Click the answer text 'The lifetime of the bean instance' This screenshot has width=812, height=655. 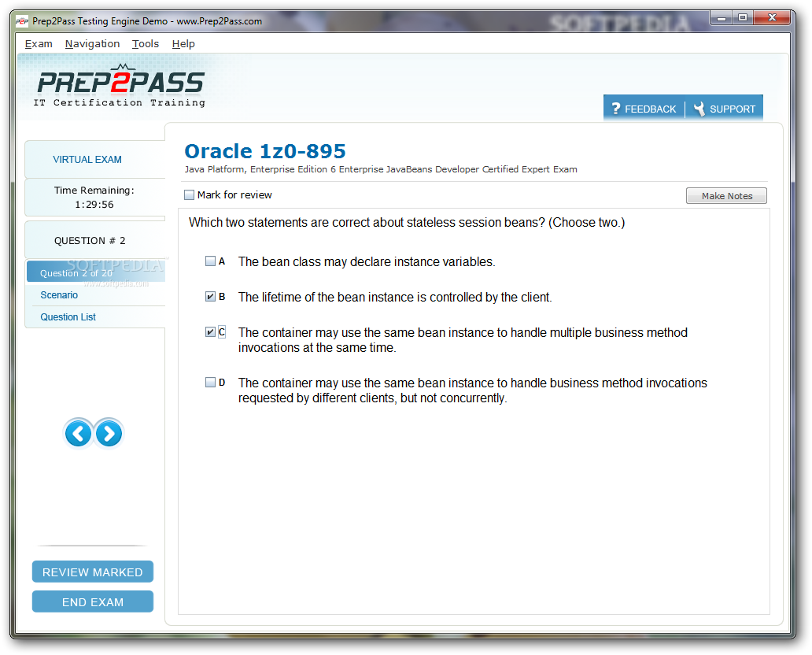tap(327, 298)
